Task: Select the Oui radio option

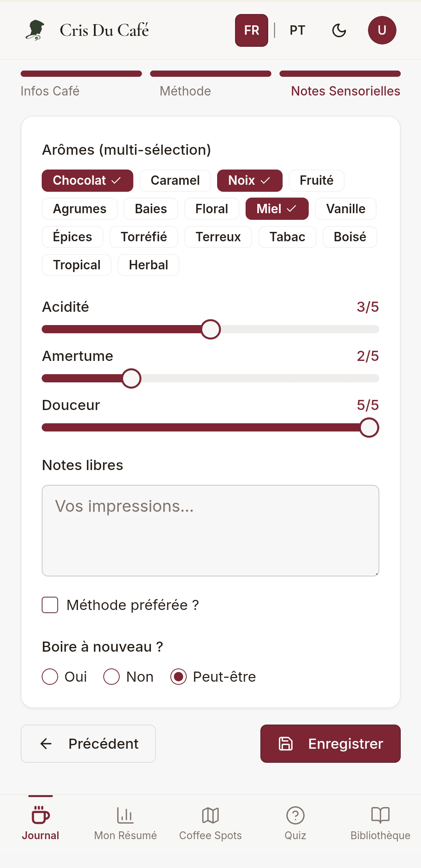Action: [50, 677]
